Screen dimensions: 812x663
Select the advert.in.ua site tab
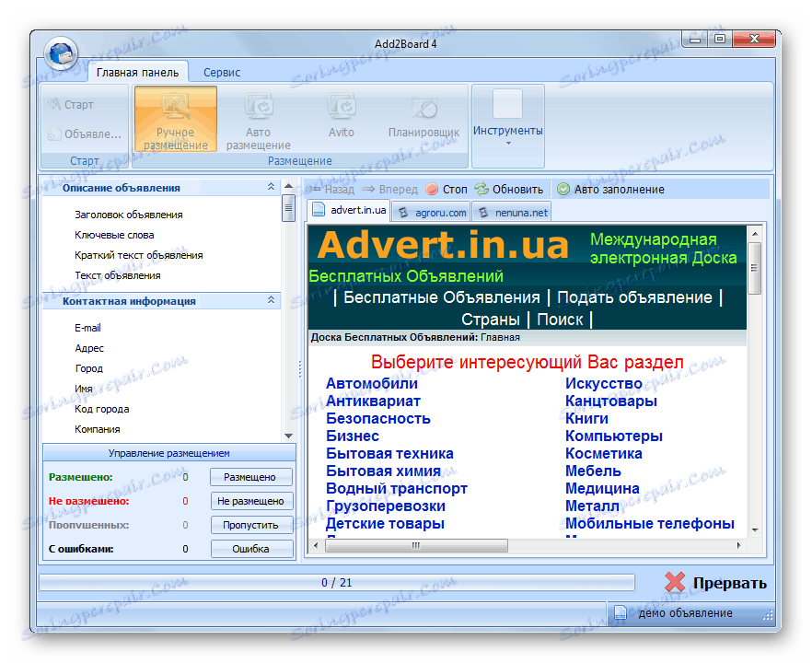349,211
